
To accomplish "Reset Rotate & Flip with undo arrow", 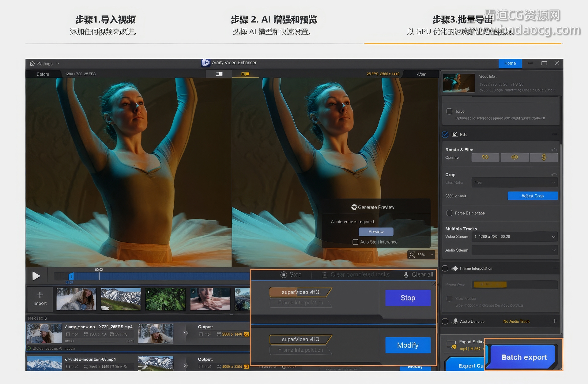I will point(554,150).
